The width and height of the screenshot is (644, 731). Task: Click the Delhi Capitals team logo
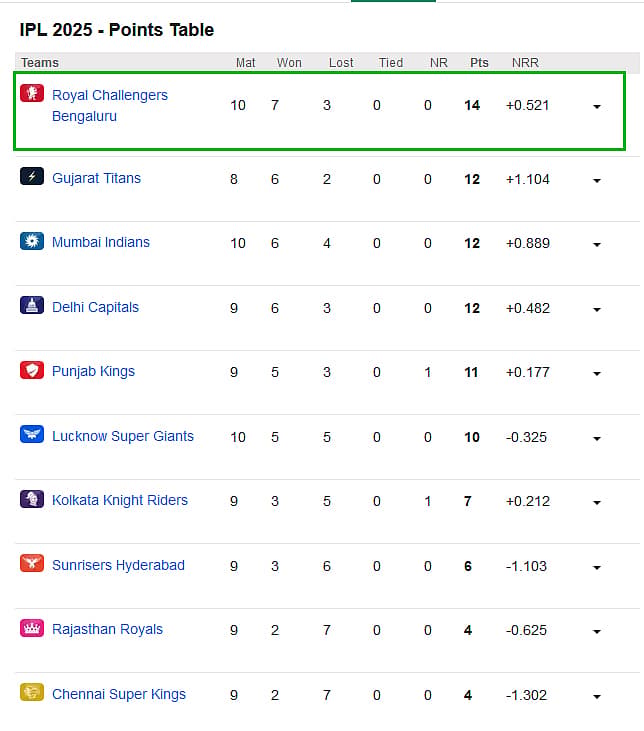pyautogui.click(x=32, y=305)
